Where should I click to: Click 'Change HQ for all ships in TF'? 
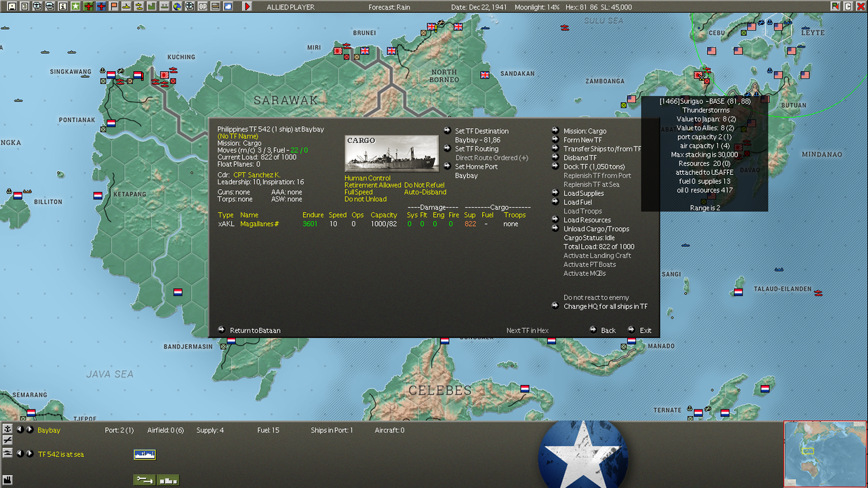coord(605,306)
